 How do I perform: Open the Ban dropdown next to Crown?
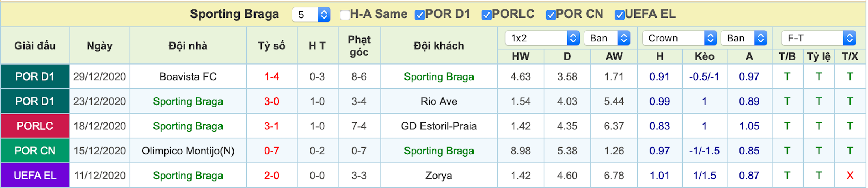tap(744, 38)
